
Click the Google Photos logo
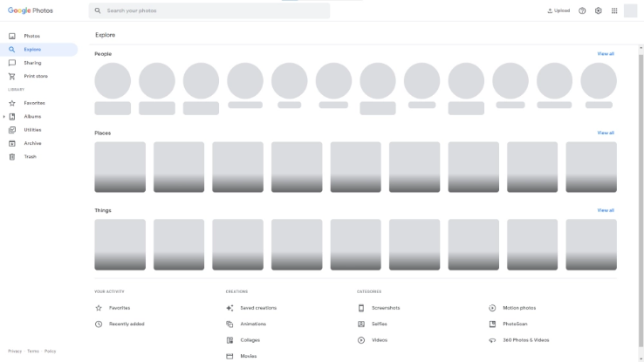pos(31,10)
